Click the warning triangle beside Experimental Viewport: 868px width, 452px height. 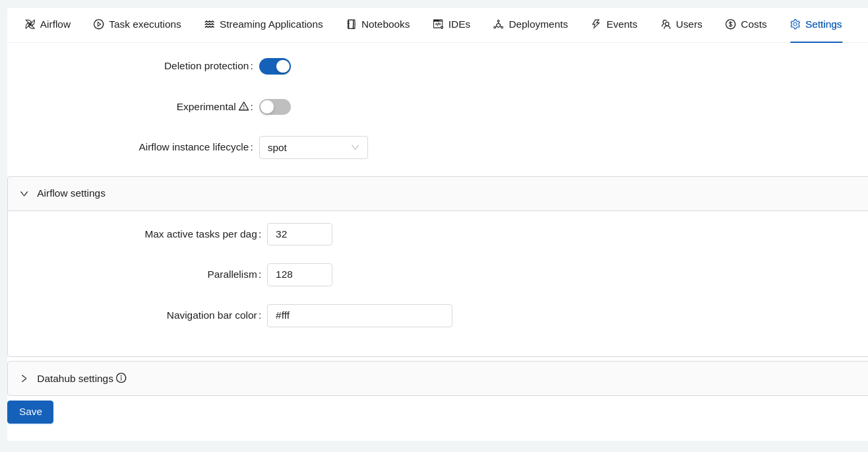pyautogui.click(x=245, y=106)
